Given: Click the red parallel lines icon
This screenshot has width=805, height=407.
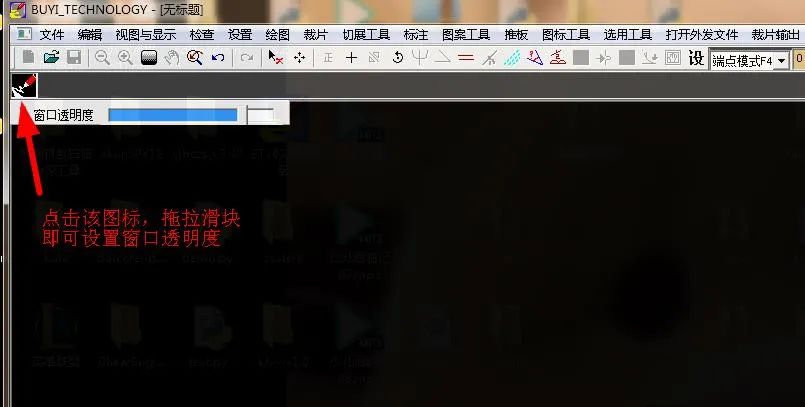Looking at the screenshot, I should pos(466,58).
